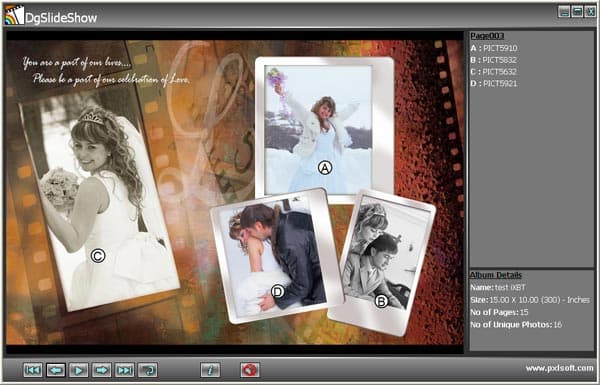Minimize the DgSlideShow window
This screenshot has height=385, width=600.
(x=564, y=11)
